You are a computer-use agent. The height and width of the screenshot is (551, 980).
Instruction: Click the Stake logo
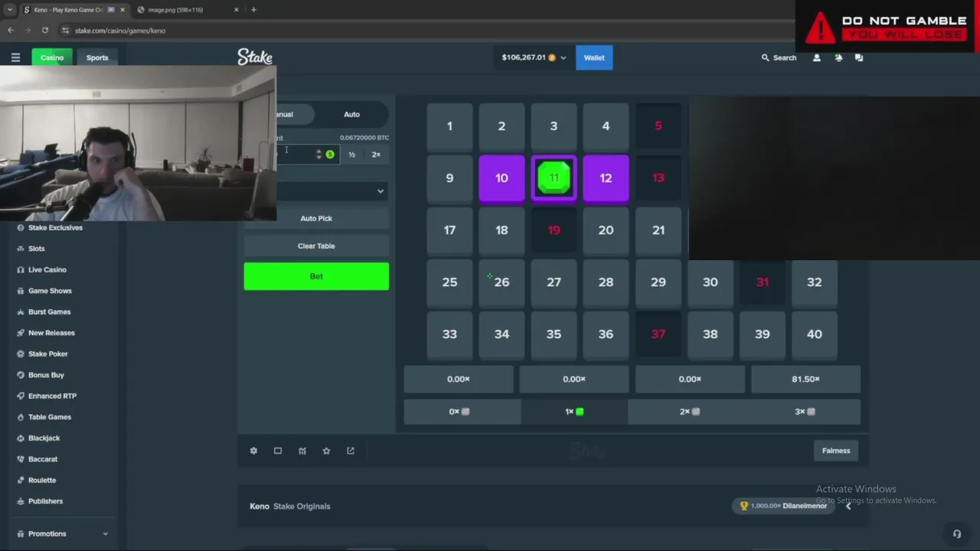coord(255,57)
